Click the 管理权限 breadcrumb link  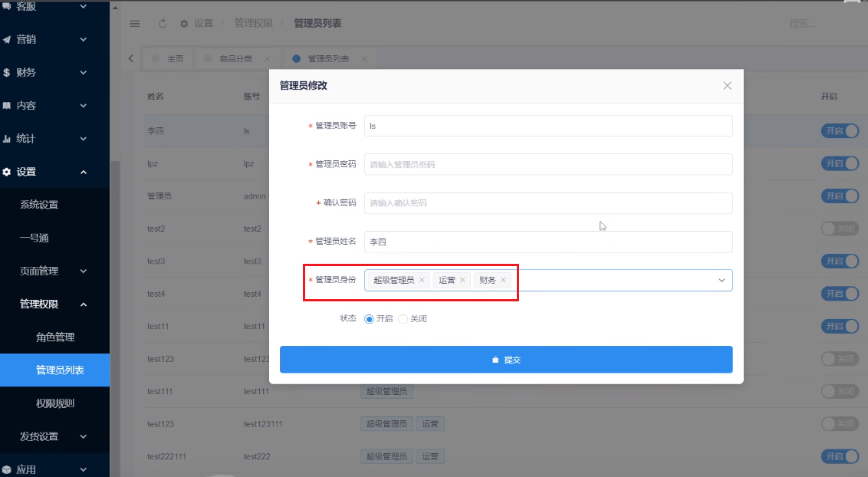(254, 23)
